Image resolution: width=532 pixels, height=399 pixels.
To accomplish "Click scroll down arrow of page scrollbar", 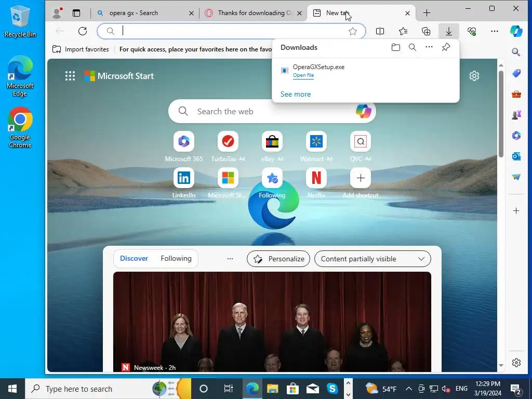I will [501, 366].
